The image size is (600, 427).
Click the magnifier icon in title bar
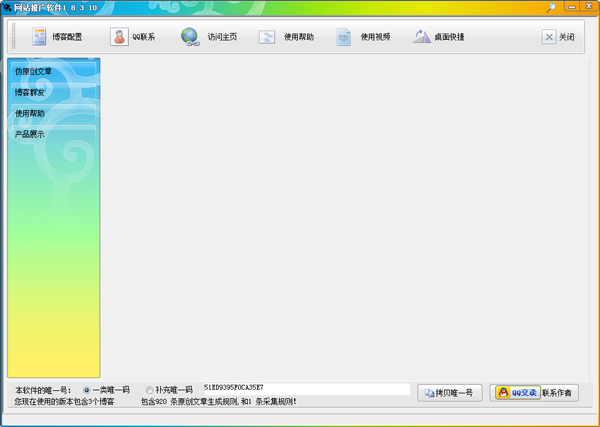click(551, 7)
